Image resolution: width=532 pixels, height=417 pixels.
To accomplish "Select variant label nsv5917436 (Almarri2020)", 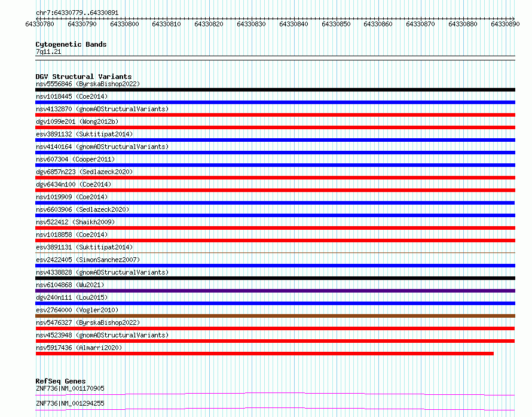I will pos(79,348).
